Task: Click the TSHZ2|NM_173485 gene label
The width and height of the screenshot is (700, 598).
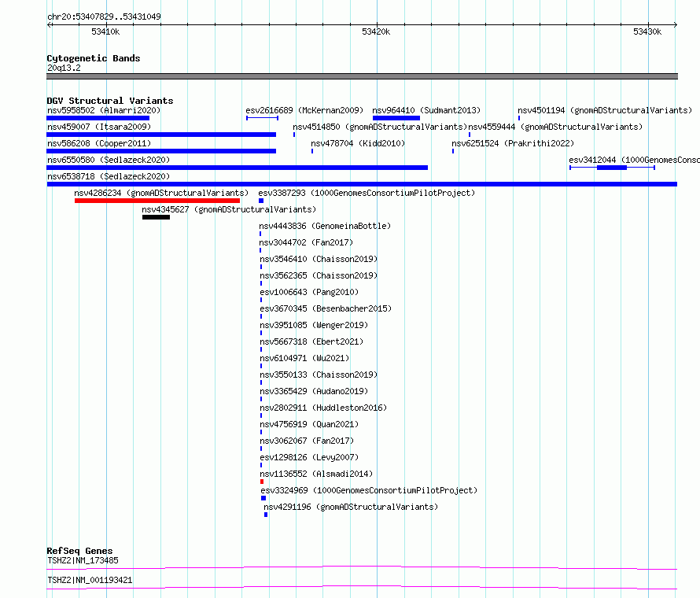Action: tap(83, 560)
